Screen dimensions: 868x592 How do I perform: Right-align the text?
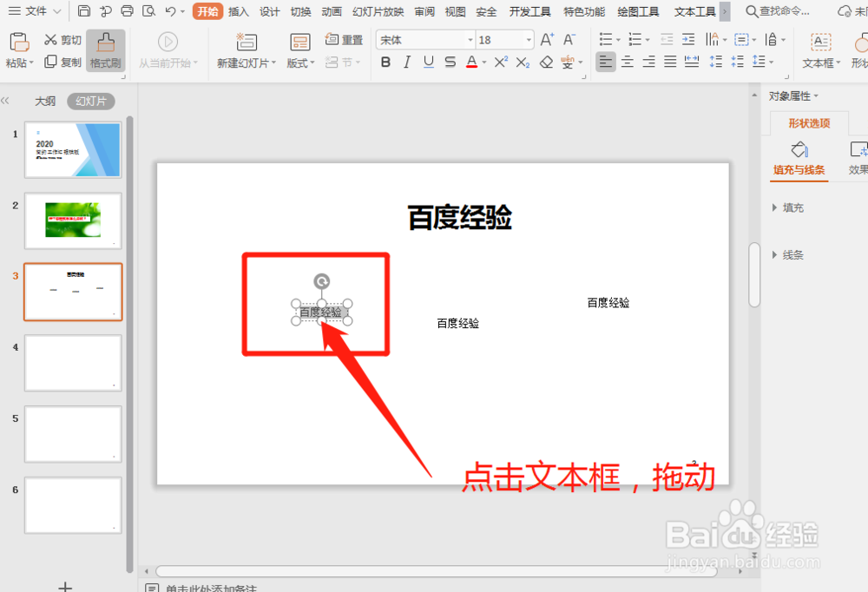pos(648,62)
